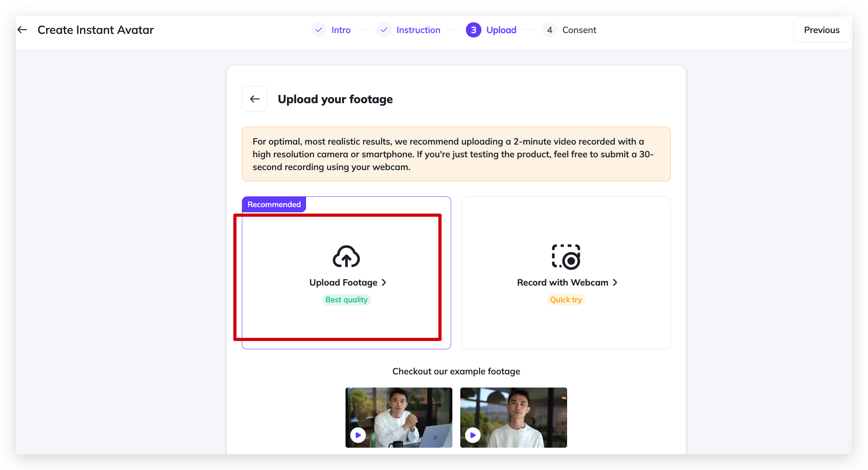Click the webcam record icon

click(x=566, y=257)
